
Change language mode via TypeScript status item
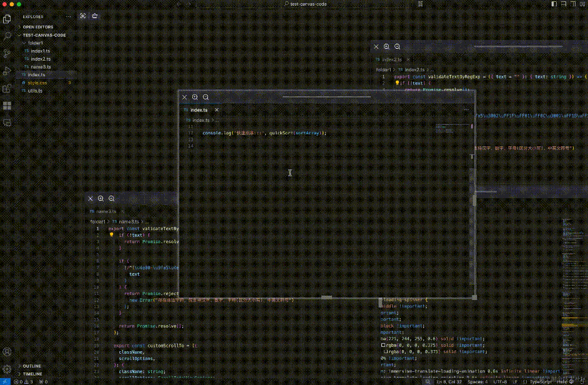point(541,382)
